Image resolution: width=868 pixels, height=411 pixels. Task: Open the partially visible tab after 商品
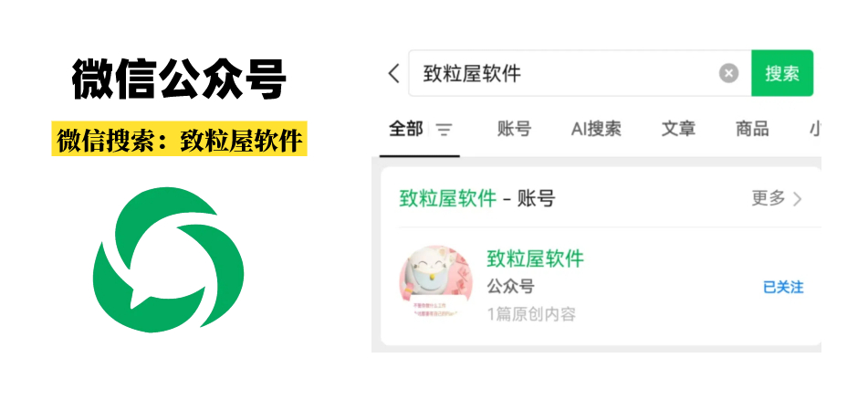[815, 129]
